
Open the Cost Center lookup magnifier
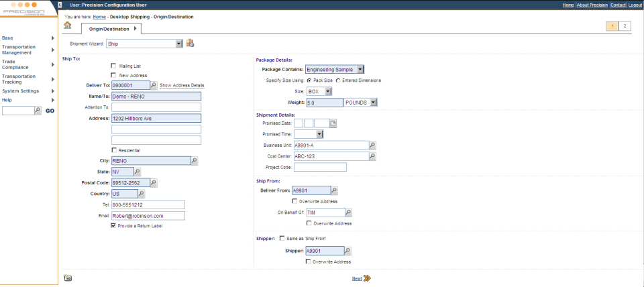372,156
